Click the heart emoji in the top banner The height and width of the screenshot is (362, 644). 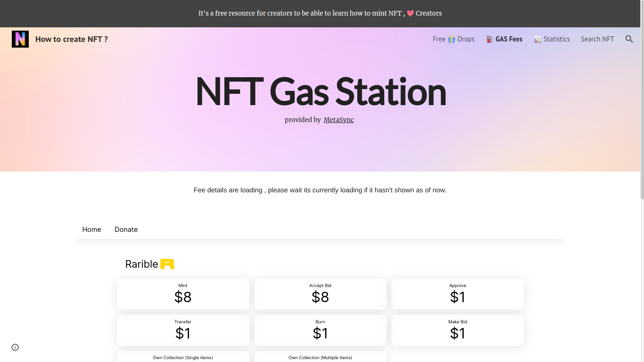[410, 13]
